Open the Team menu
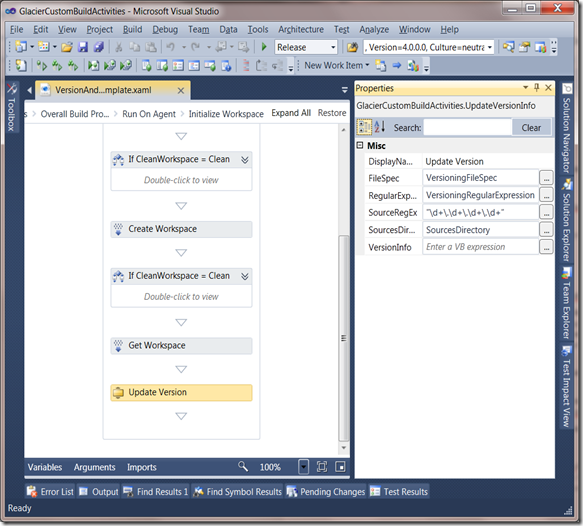The height and width of the screenshot is (526, 583). (199, 29)
